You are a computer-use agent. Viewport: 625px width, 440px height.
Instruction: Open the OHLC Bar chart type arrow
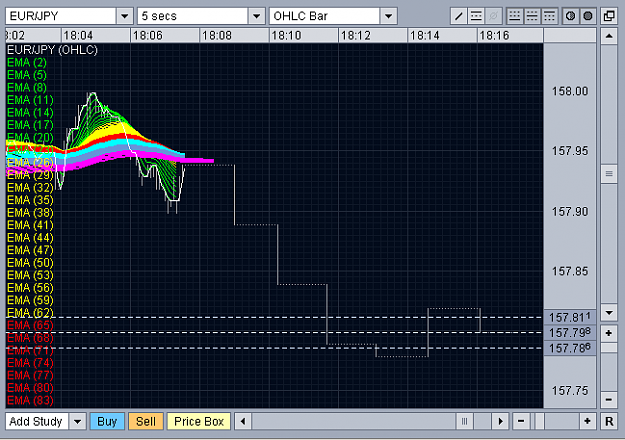click(389, 16)
